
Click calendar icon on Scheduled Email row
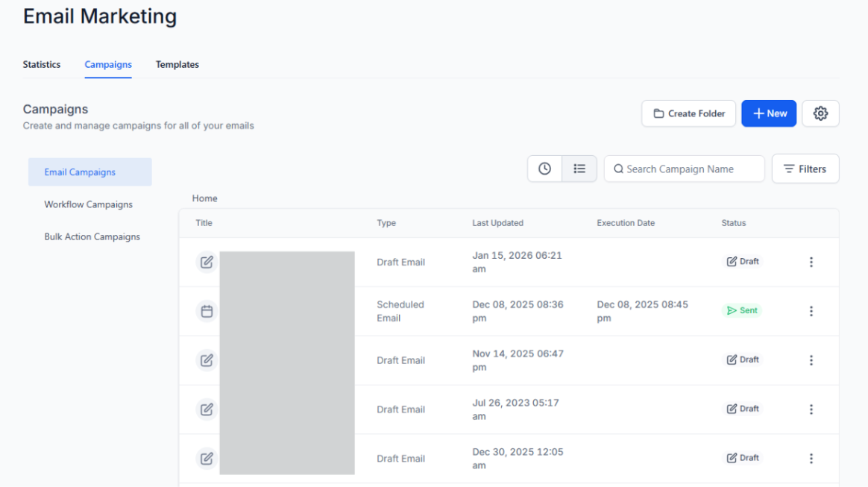point(207,311)
